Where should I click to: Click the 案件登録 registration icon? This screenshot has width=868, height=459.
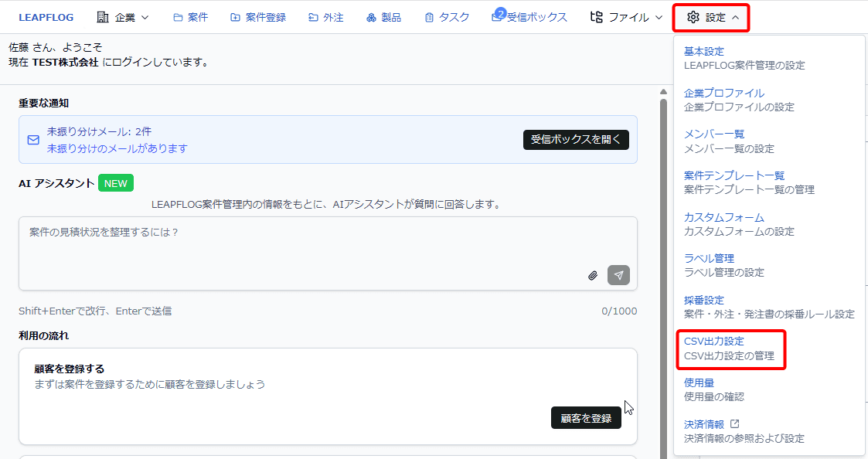pos(233,16)
